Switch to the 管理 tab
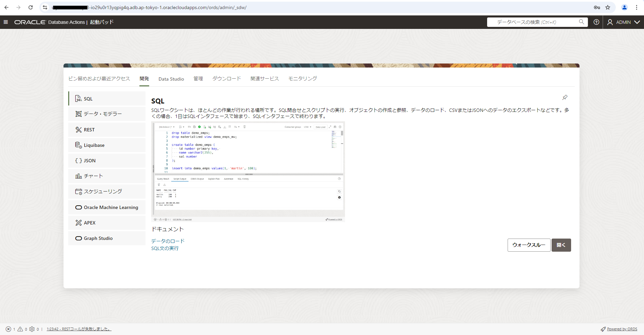Image resolution: width=644 pixels, height=335 pixels. (198, 79)
